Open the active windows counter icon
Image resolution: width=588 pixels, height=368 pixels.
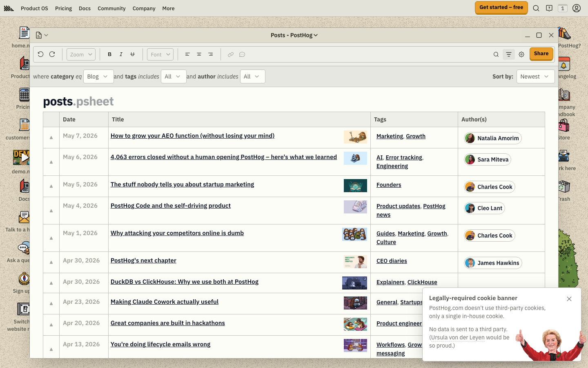pyautogui.click(x=563, y=8)
